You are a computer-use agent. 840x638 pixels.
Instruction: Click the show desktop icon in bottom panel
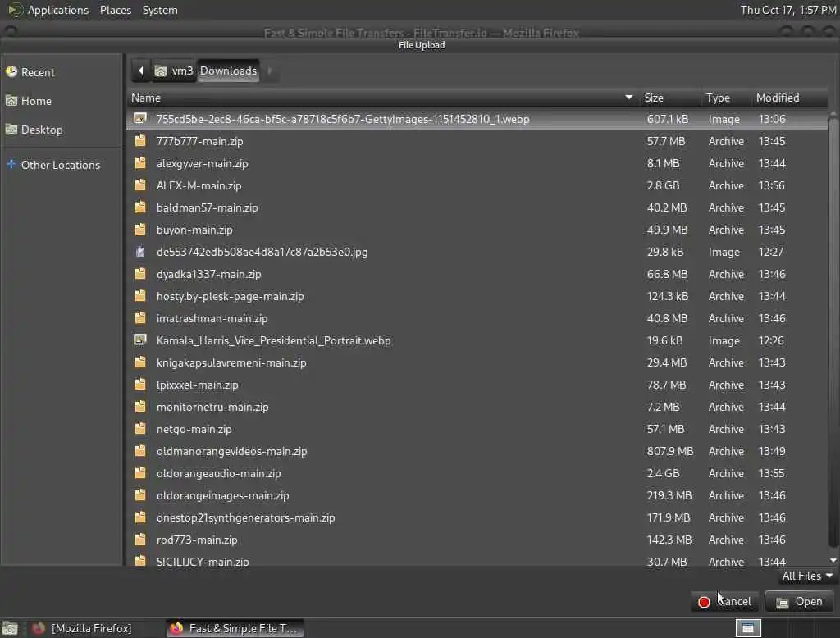[x=10, y=628]
